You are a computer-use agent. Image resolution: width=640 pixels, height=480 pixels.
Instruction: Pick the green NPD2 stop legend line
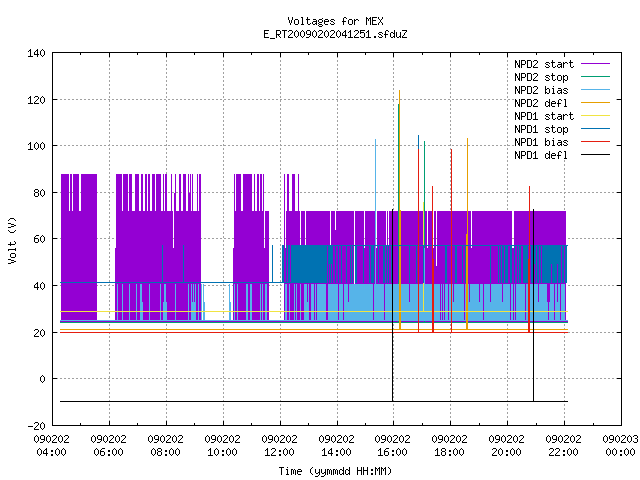pos(595,77)
